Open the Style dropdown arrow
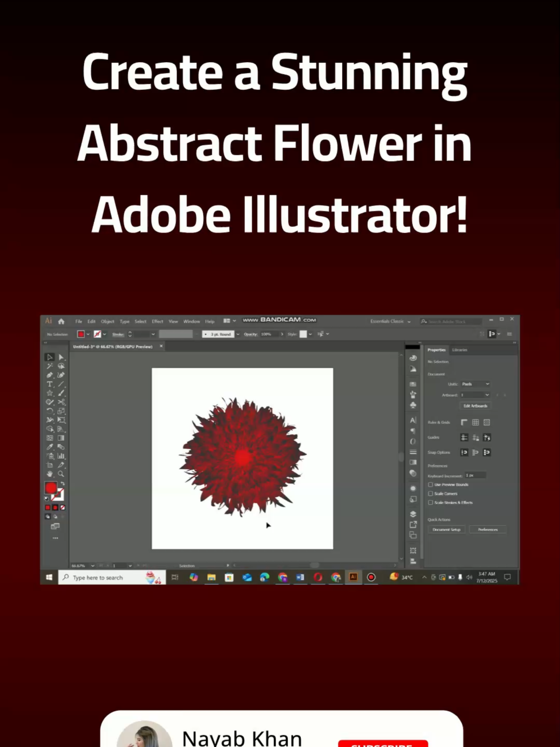 pos(310,334)
